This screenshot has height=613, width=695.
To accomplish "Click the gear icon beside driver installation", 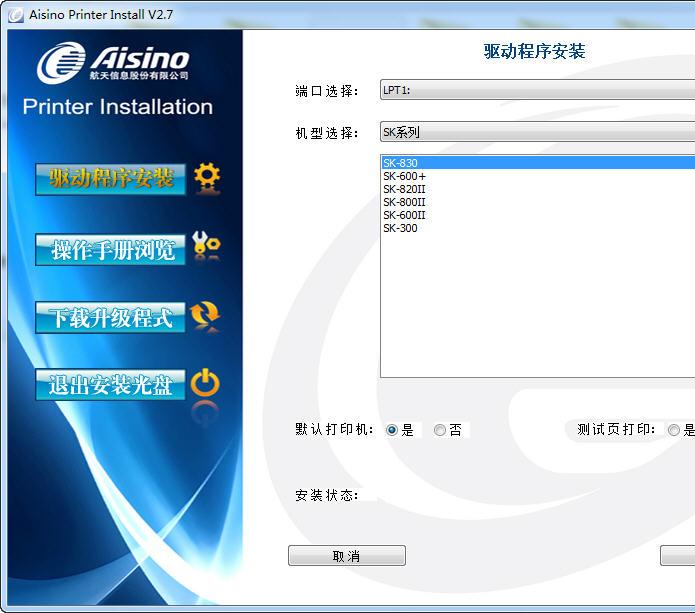I will coord(207,178).
